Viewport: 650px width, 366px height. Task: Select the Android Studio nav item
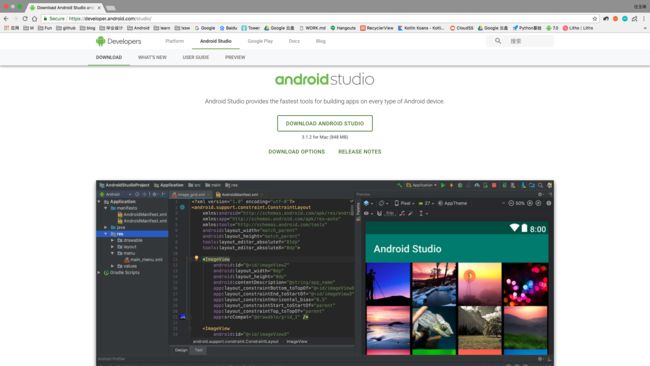tap(216, 41)
